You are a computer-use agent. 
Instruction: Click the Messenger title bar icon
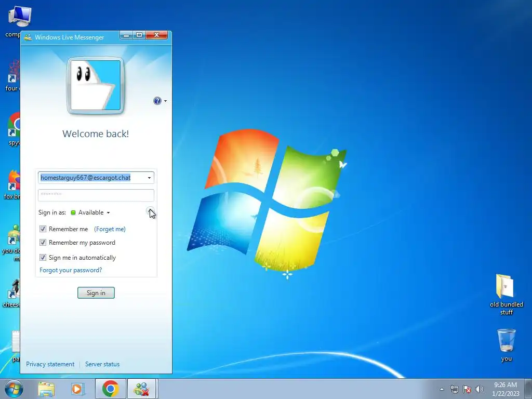coord(28,37)
